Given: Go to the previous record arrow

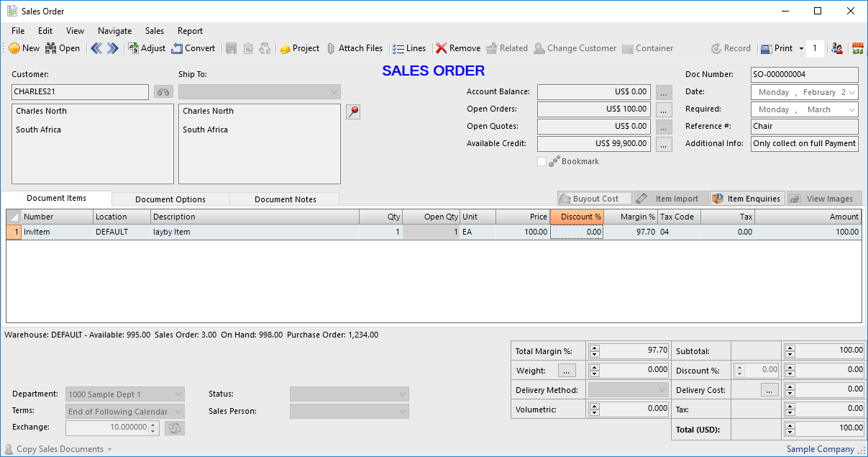Looking at the screenshot, I should [96, 48].
